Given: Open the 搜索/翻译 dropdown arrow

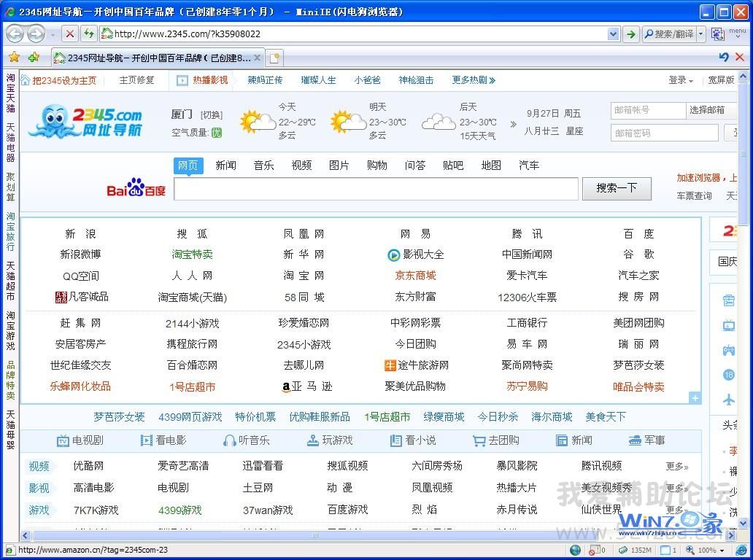Looking at the screenshot, I should [x=700, y=34].
